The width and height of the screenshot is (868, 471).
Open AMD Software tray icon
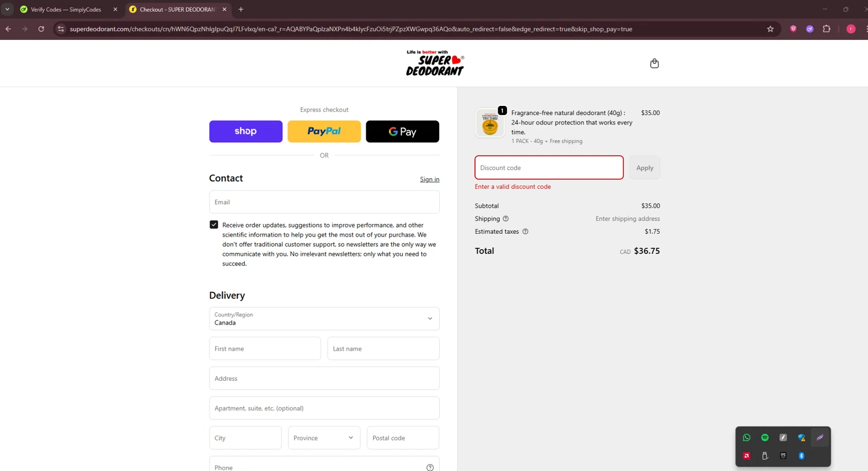(x=746, y=456)
